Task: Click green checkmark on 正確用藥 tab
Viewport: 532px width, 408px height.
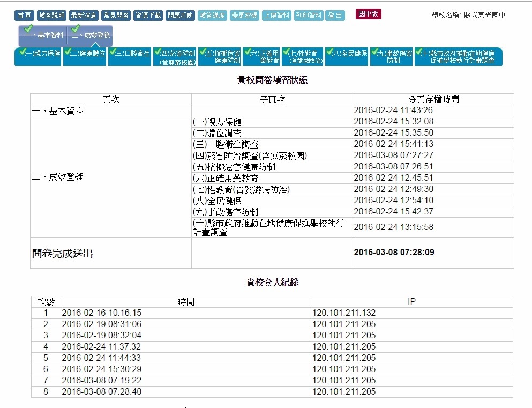Action: pos(248,51)
